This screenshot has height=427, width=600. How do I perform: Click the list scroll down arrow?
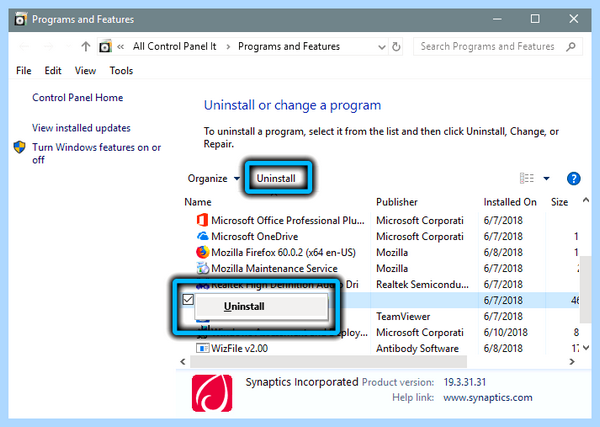(x=585, y=347)
